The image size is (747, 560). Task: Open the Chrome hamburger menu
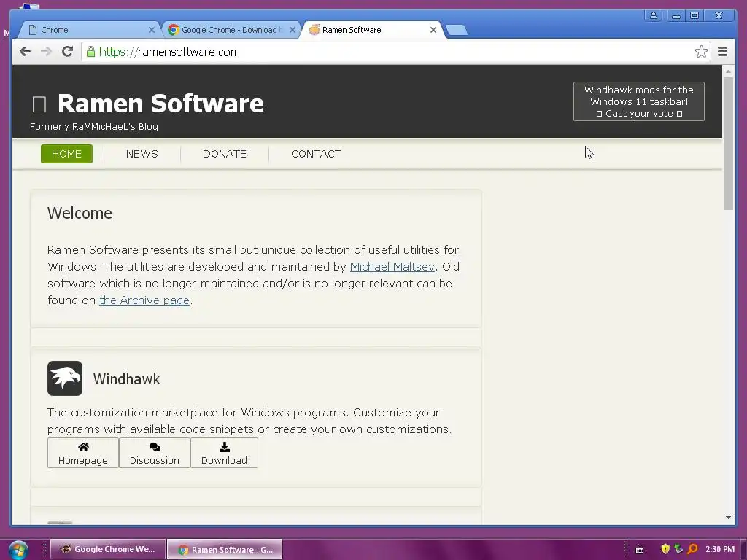[x=722, y=52]
